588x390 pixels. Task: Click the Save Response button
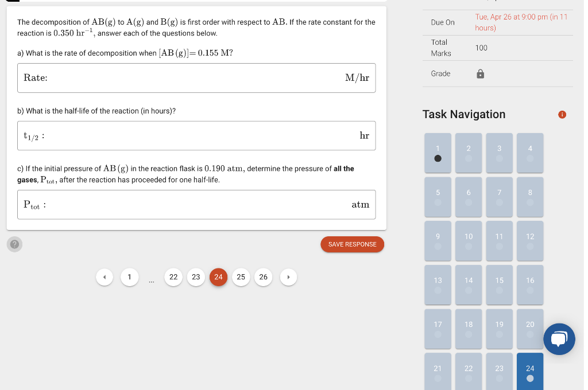(352, 244)
